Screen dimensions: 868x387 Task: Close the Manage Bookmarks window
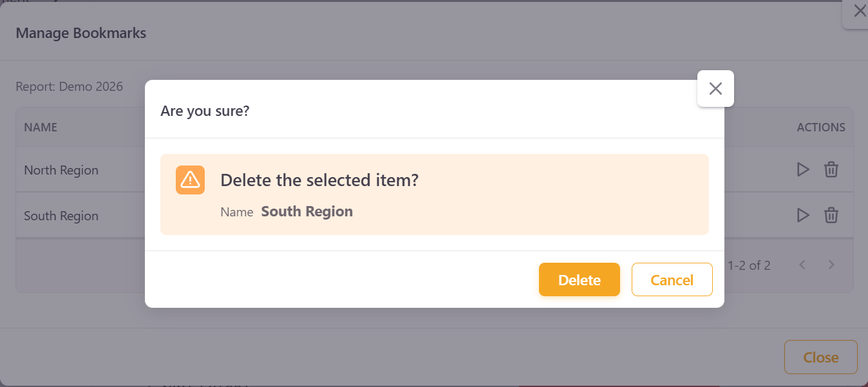820,357
